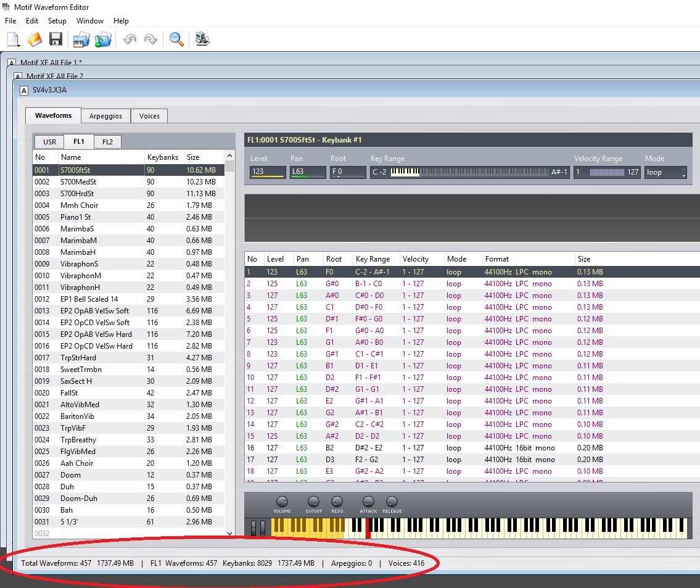
Task: Click the orange Open folder icon
Action: click(35, 39)
